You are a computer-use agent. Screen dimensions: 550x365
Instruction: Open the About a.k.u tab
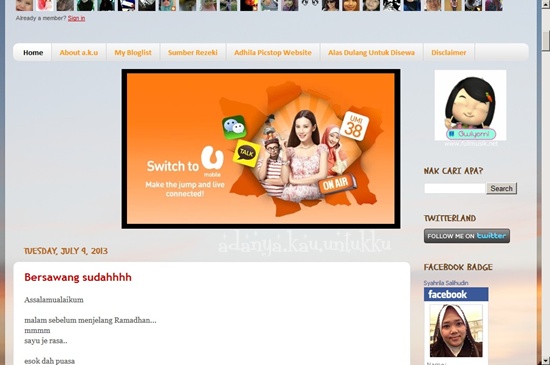click(79, 53)
